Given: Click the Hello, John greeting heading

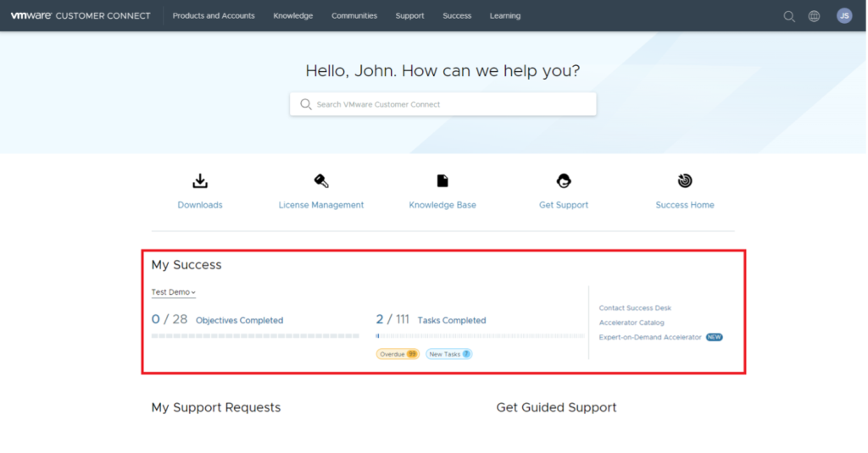Looking at the screenshot, I should (x=442, y=71).
